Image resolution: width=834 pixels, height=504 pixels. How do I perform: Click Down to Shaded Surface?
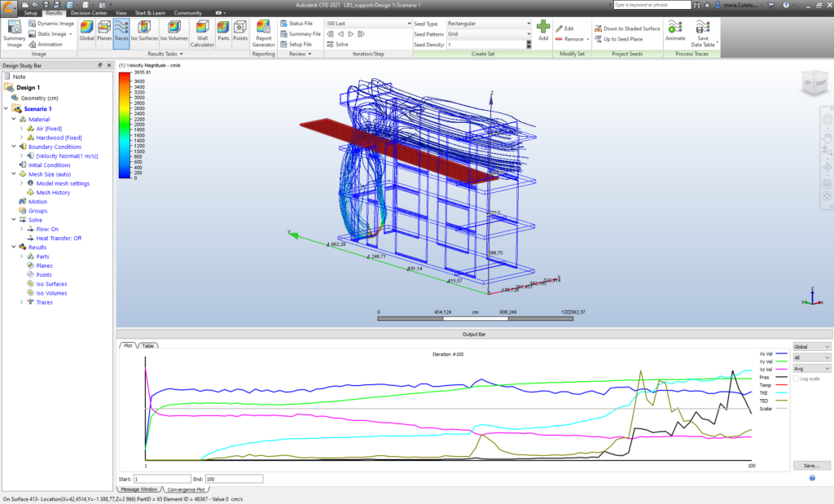click(x=627, y=28)
